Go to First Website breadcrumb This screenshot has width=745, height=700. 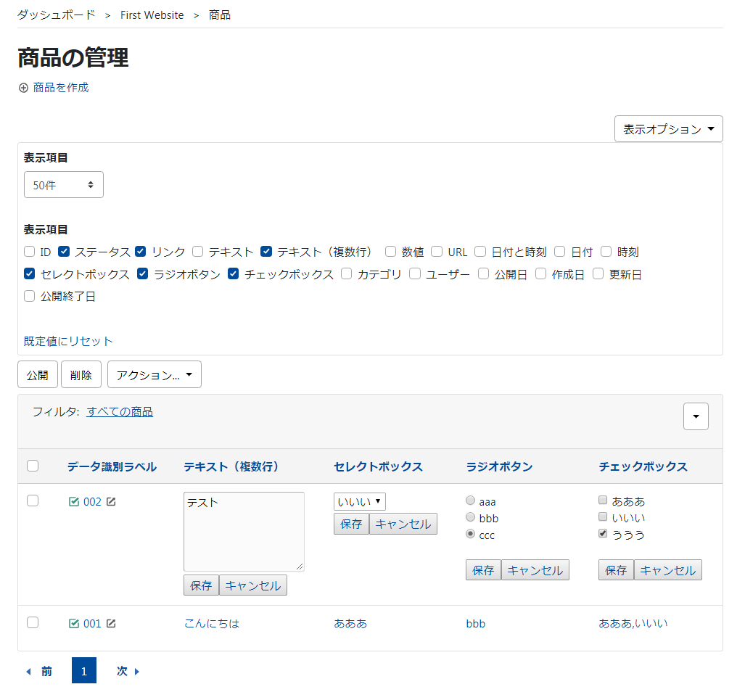[x=152, y=15]
